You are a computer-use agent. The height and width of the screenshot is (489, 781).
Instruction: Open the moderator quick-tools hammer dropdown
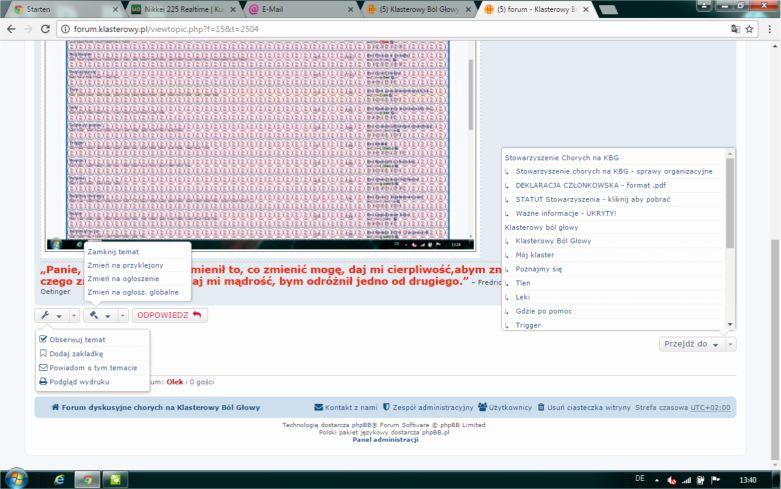tap(99, 315)
